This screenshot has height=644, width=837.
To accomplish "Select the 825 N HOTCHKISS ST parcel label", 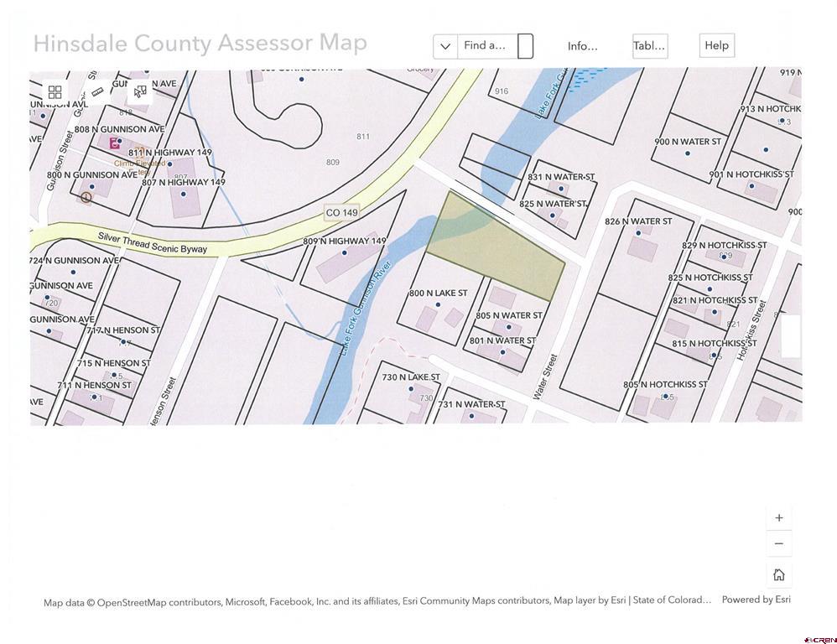I will pos(710,278).
